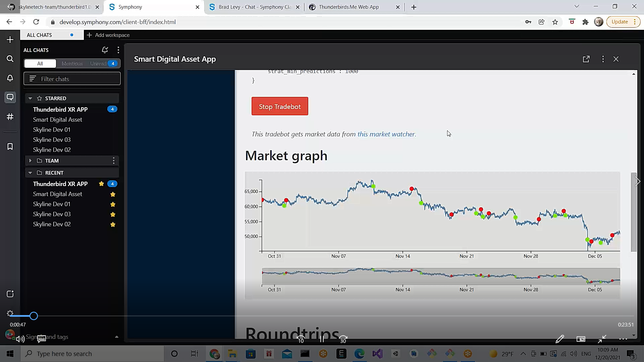Toggle the silence notifications bell above All Chats

105,50
